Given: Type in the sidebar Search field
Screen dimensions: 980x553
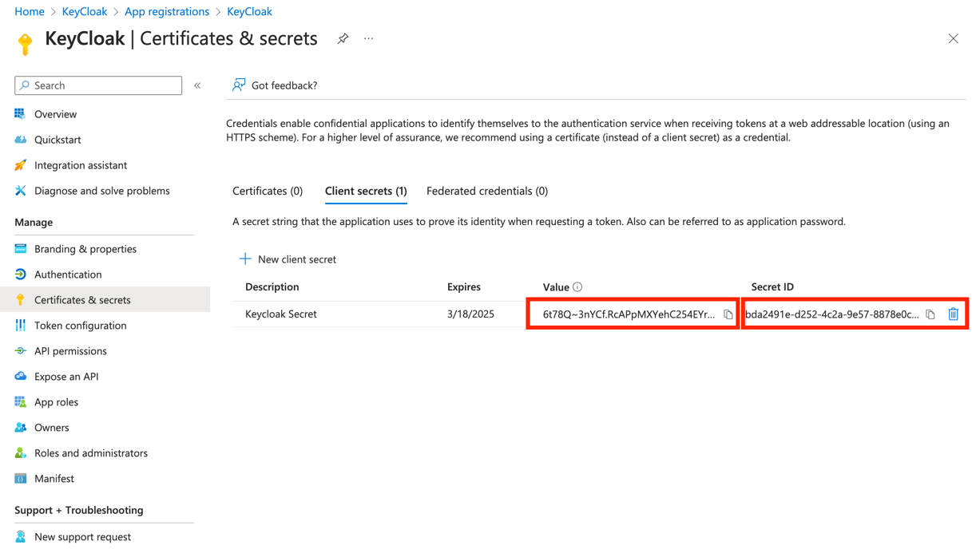Looking at the screenshot, I should (105, 85).
